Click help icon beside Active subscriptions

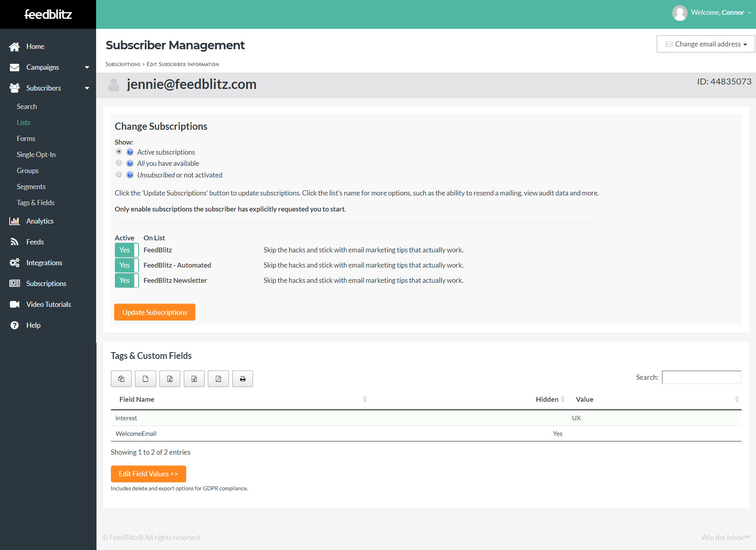130,152
